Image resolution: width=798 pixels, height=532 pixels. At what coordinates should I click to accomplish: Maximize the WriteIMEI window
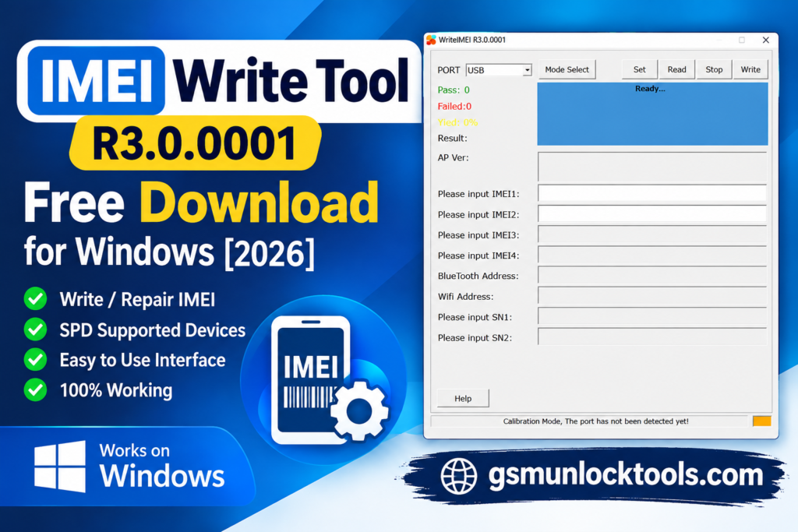click(742, 40)
